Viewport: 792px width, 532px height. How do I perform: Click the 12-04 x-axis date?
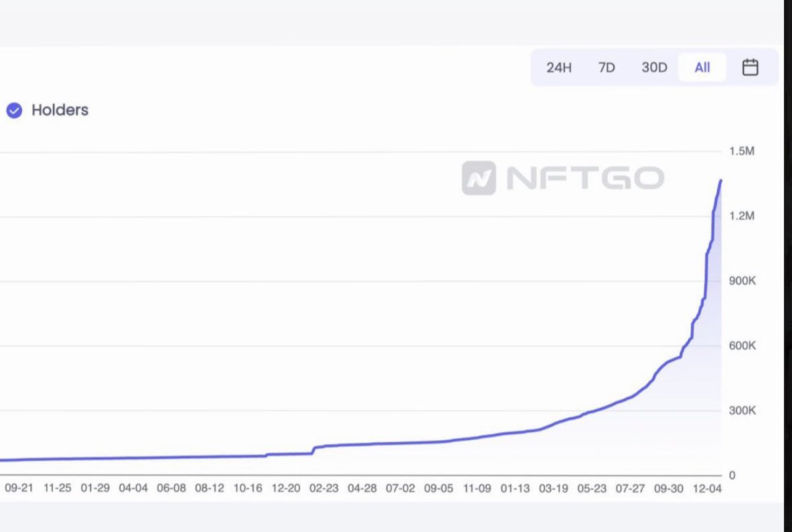click(x=707, y=488)
